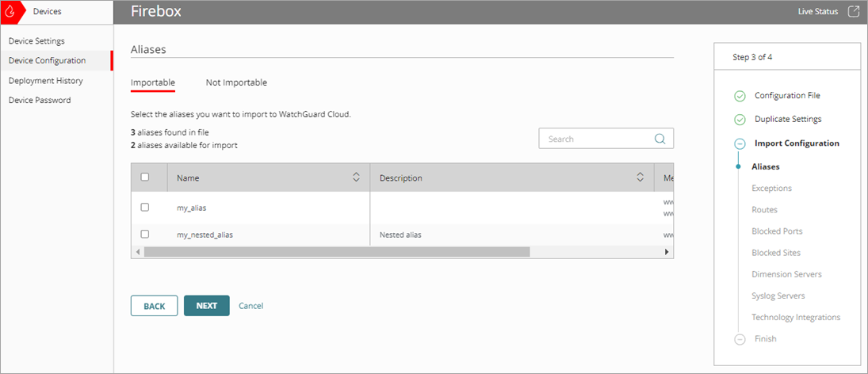Image resolution: width=868 pixels, height=374 pixels.
Task: Click Configuration File green checkmark icon
Action: coord(740,96)
